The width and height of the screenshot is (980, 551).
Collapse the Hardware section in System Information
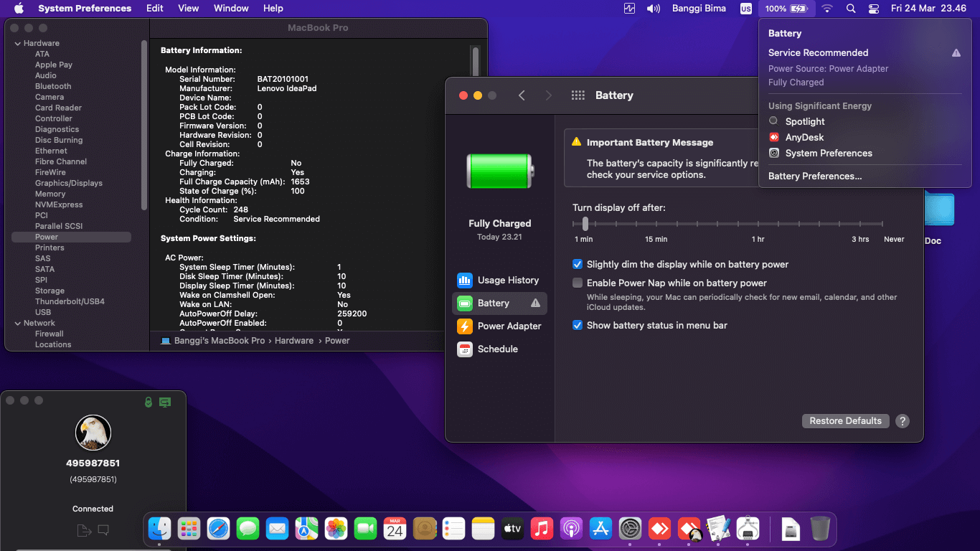tap(17, 44)
